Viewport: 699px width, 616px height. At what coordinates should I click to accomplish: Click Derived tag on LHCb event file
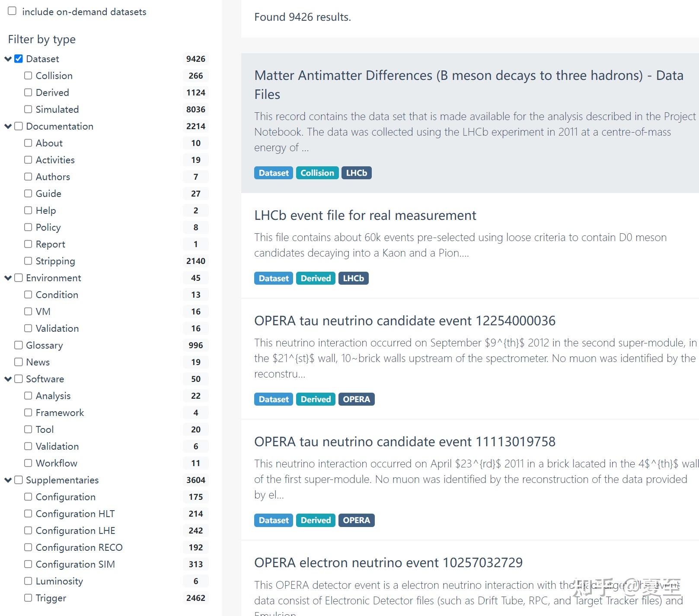316,278
